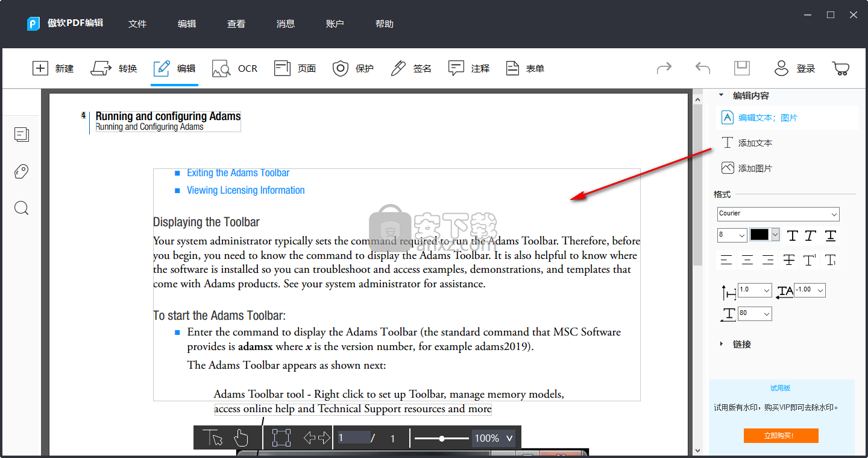Select the text selection cursor tool
Image resolution: width=868 pixels, height=458 pixels.
point(213,437)
